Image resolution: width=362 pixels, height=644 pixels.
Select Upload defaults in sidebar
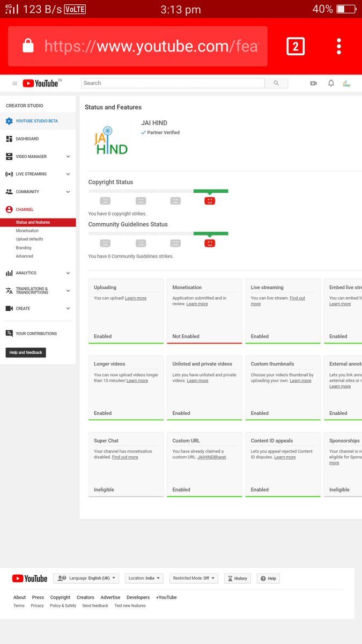[x=29, y=239]
